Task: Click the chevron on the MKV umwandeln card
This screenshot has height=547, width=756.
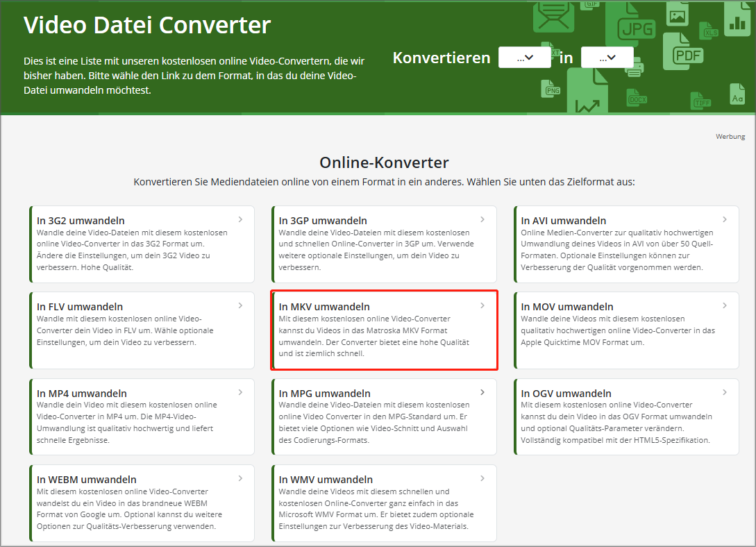Action: tap(482, 304)
